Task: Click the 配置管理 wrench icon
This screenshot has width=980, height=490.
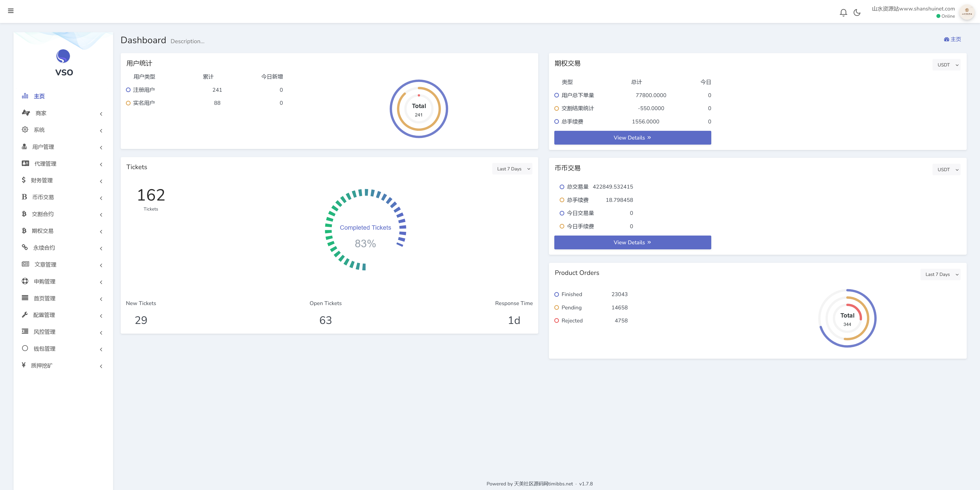Action: tap(25, 315)
